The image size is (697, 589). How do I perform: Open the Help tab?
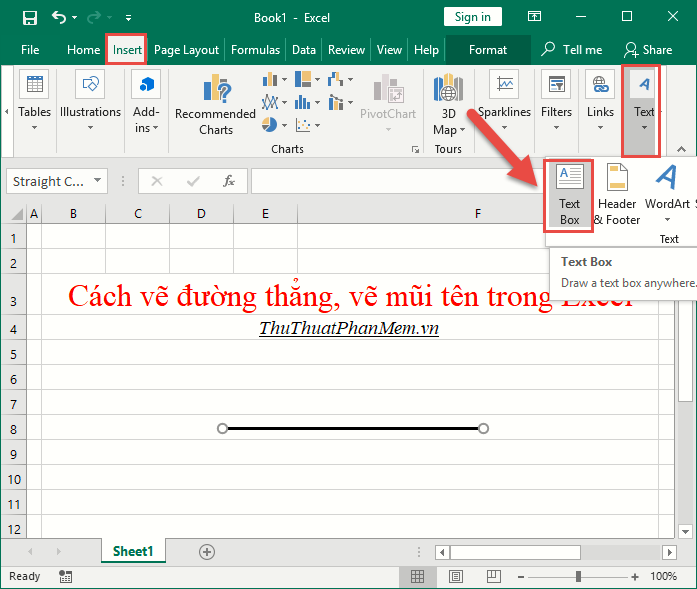coord(426,50)
